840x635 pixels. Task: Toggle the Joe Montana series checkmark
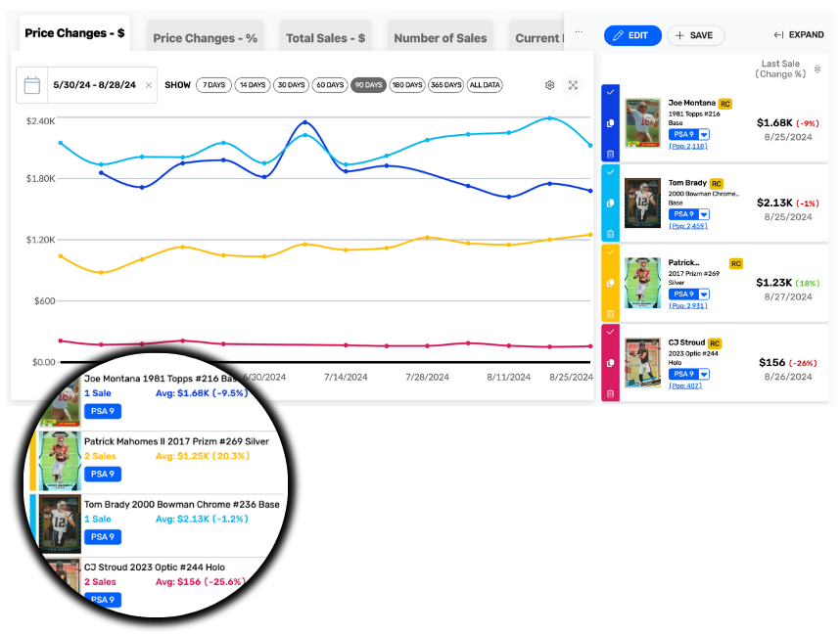[610, 92]
